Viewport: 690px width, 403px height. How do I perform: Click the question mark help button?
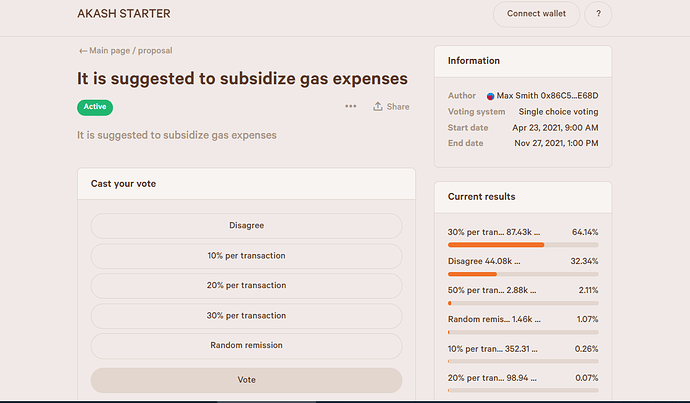point(598,14)
